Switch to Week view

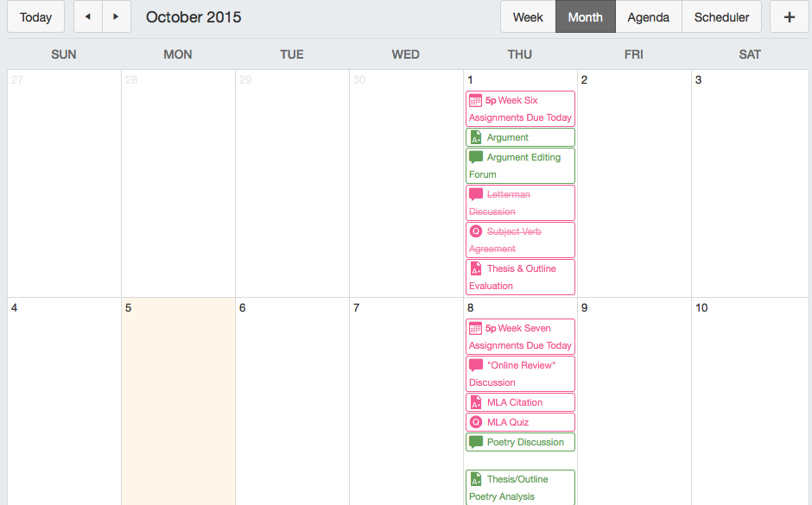528,17
